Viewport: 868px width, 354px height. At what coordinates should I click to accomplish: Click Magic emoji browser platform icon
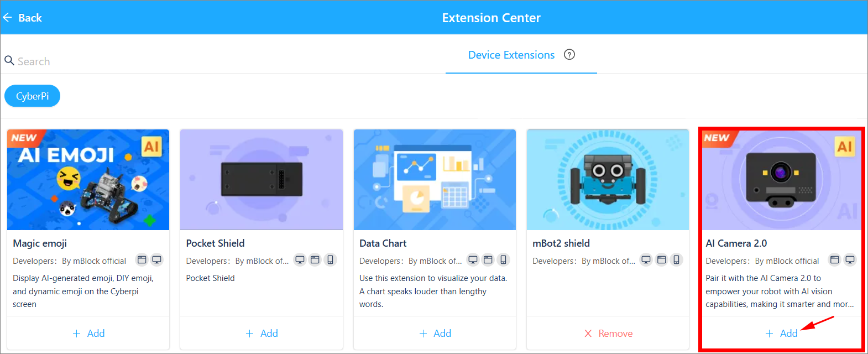point(142,260)
